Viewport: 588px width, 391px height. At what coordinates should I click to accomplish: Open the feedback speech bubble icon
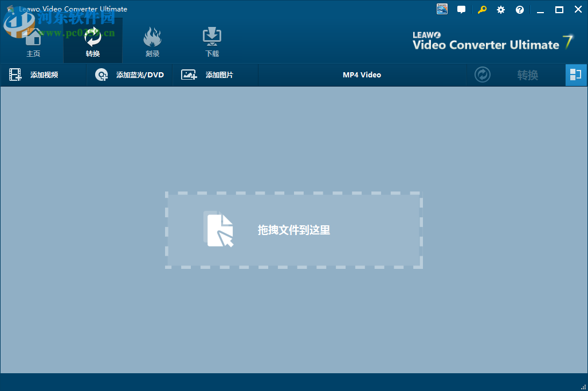pyautogui.click(x=461, y=9)
